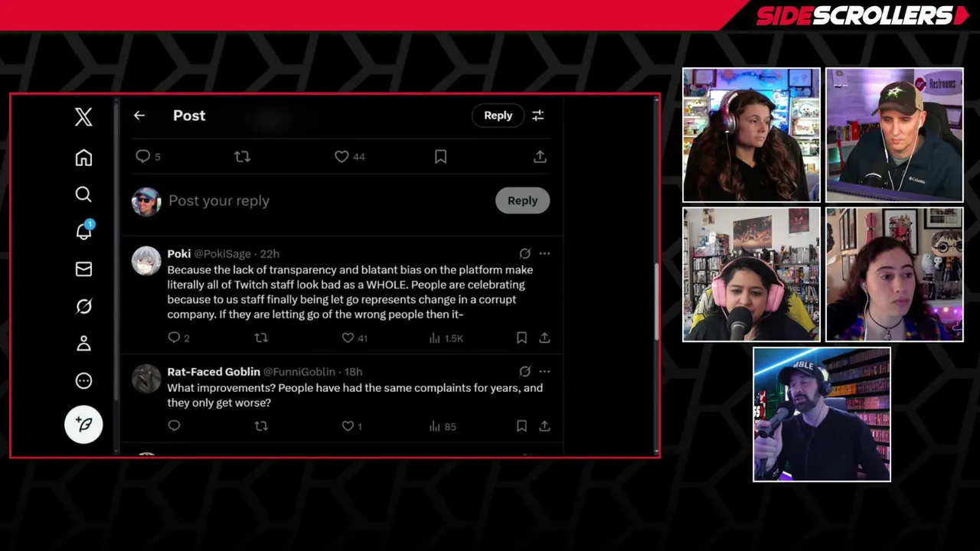Go back using the arrow beside Post
Screen dimensions: 980x551
139,116
